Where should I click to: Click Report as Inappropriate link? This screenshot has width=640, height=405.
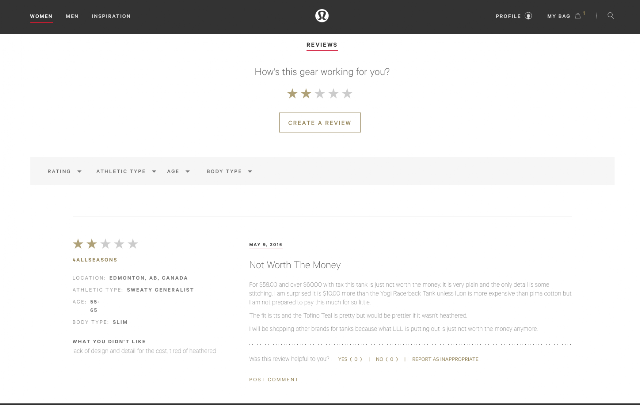pos(445,359)
